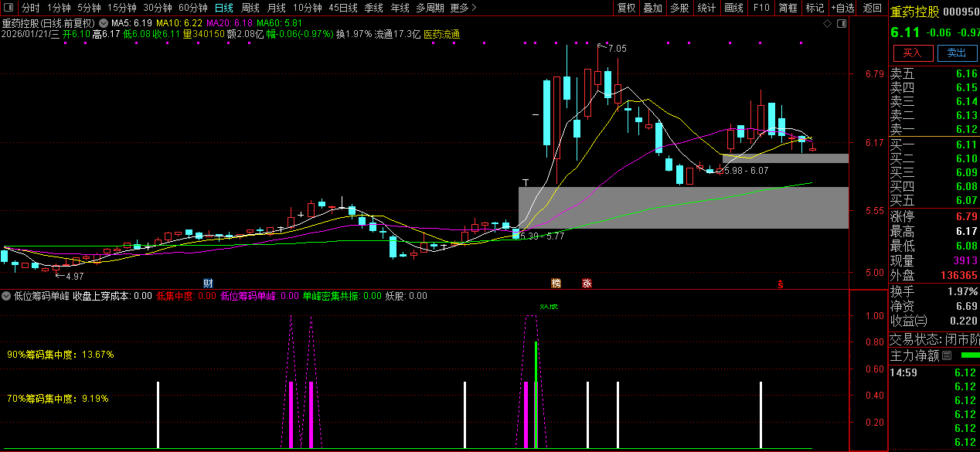
Task: Toggle 叠加 overlay mode
Action: [652, 8]
